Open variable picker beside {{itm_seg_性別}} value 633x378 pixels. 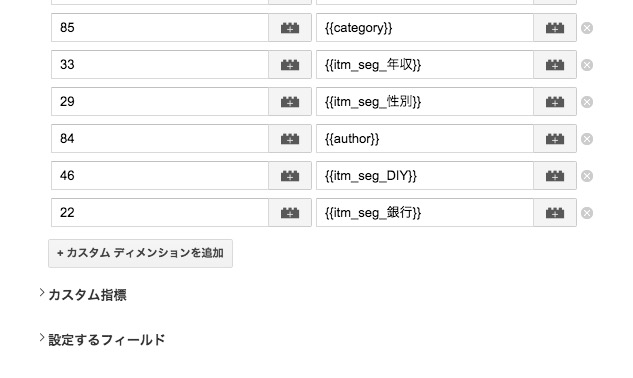click(555, 102)
